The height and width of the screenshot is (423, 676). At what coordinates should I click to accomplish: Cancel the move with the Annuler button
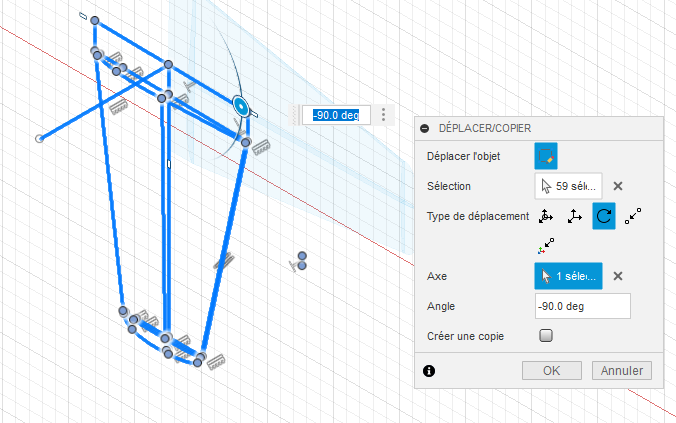point(622,371)
